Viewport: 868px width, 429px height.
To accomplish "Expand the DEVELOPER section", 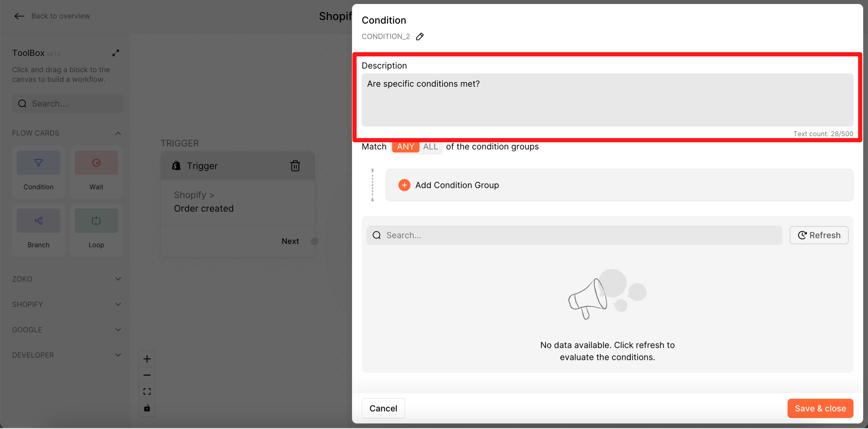I will 118,355.
